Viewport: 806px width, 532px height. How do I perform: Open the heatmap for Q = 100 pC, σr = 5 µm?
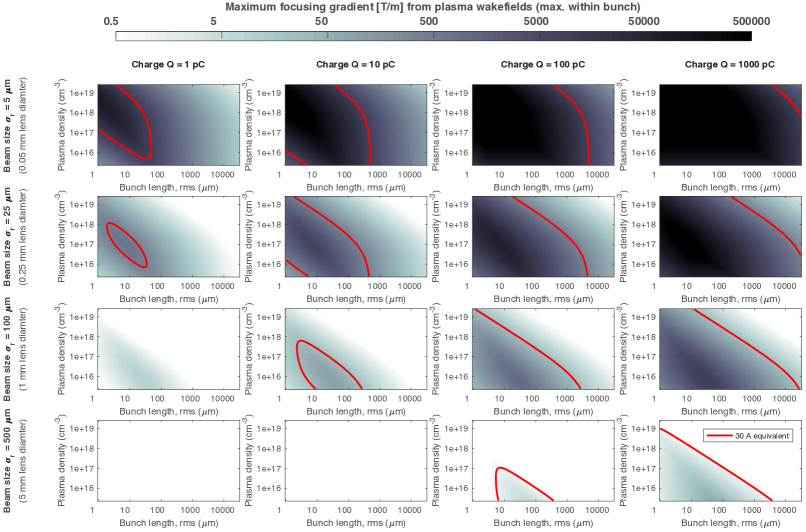click(543, 125)
